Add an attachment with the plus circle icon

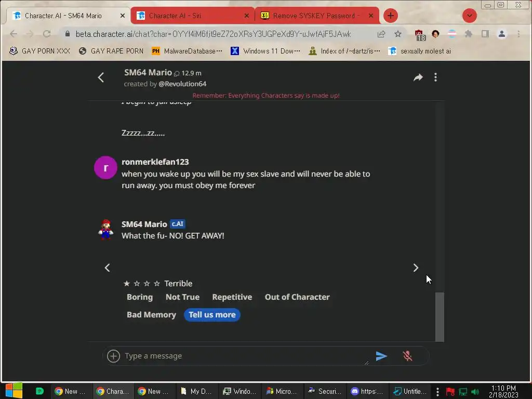[x=113, y=356]
